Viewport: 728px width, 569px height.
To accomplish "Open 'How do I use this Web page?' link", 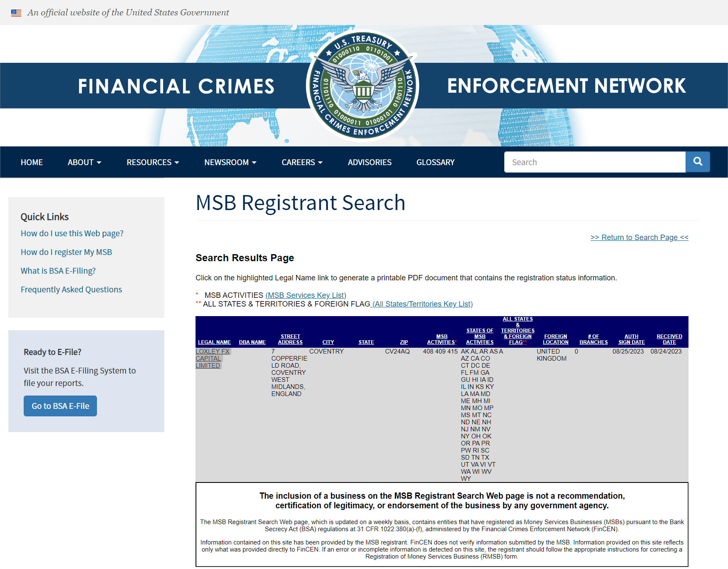I will (72, 233).
